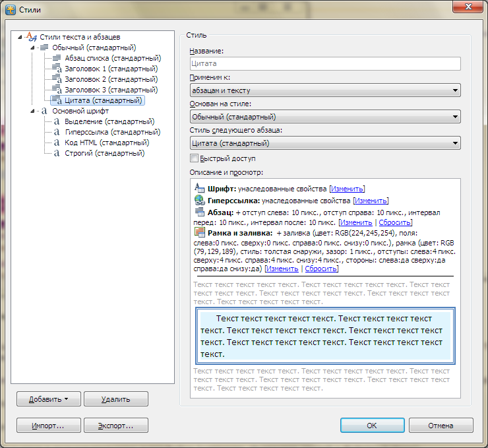Image resolution: width=488 pixels, height=448 pixels.
Task: Collapse the Основной шрифт tree node
Action: coord(32,112)
